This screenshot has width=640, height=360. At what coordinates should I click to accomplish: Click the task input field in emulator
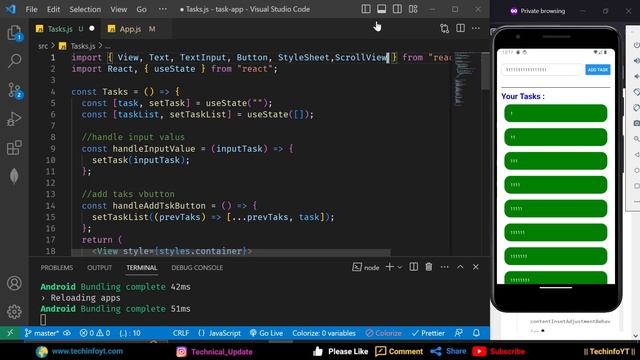(x=541, y=70)
